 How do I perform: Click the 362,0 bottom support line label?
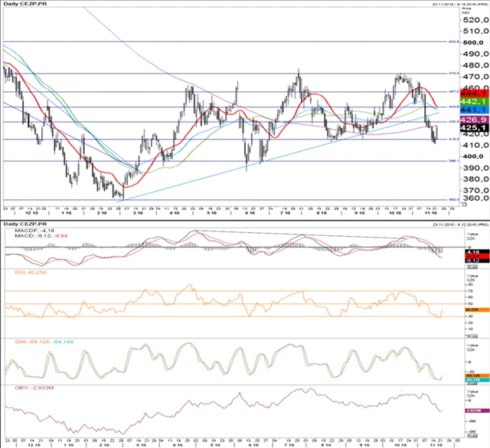pyautogui.click(x=452, y=200)
